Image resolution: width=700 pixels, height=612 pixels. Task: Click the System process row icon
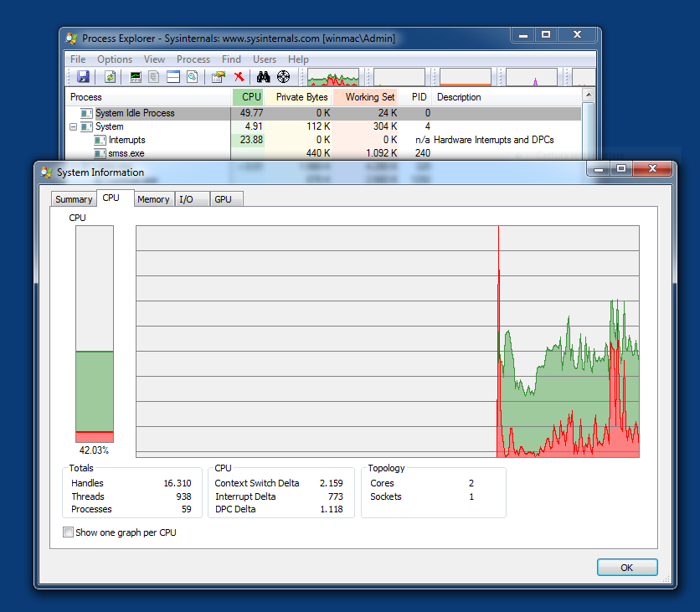click(x=86, y=126)
